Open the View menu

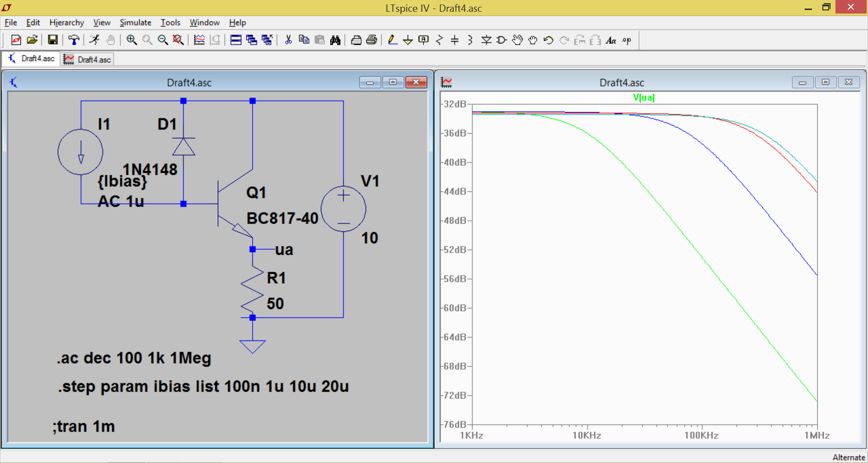102,22
